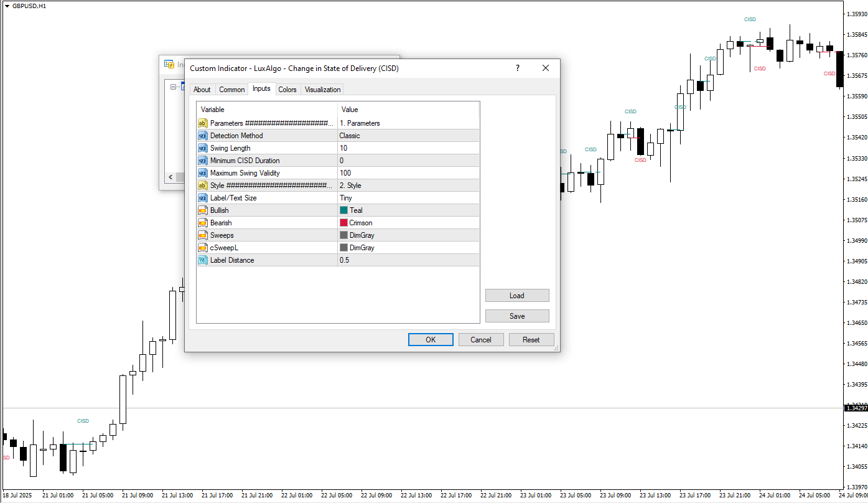Click the indicators list icon in background window
This screenshot has width=868, height=503.
pos(169,64)
